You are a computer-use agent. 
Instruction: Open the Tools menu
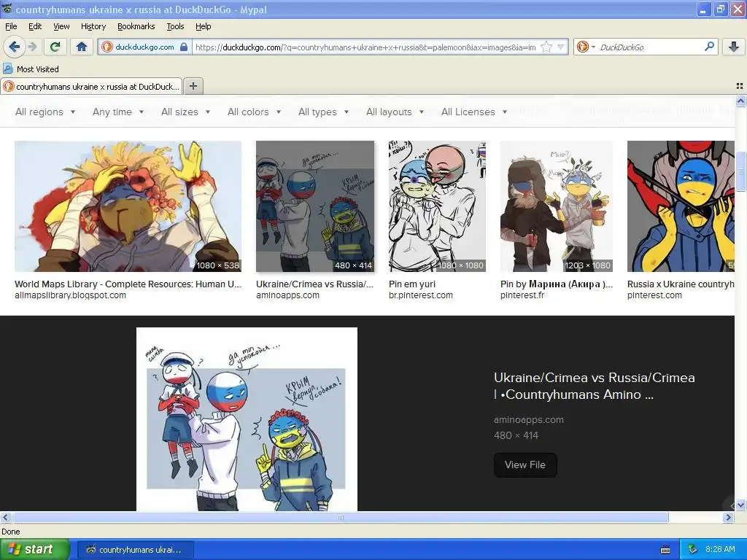[x=175, y=26]
